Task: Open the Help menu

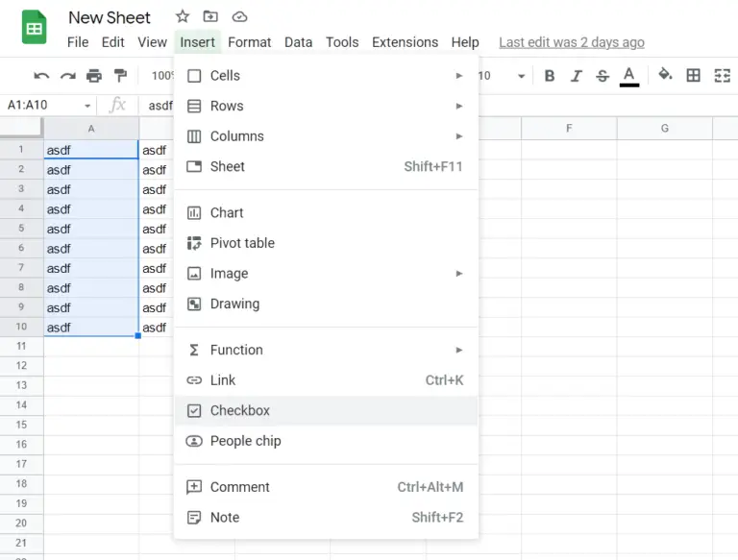Action: point(465,42)
